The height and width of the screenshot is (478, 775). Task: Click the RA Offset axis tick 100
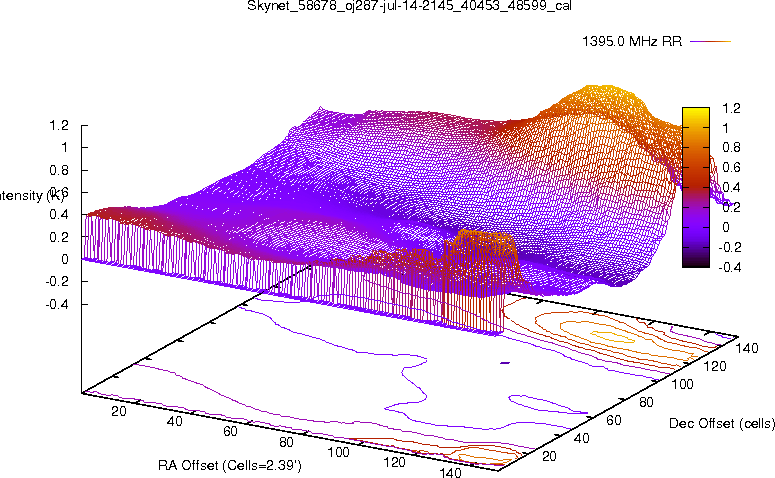pos(339,452)
